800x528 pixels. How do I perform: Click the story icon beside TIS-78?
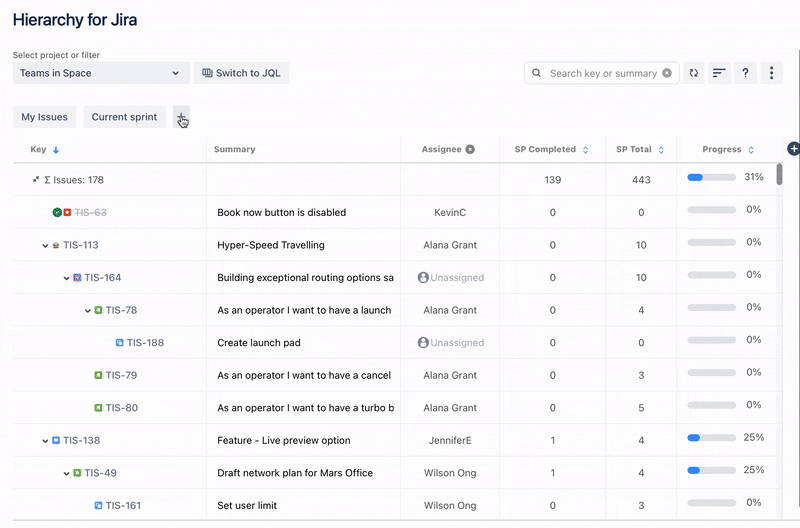(x=98, y=310)
